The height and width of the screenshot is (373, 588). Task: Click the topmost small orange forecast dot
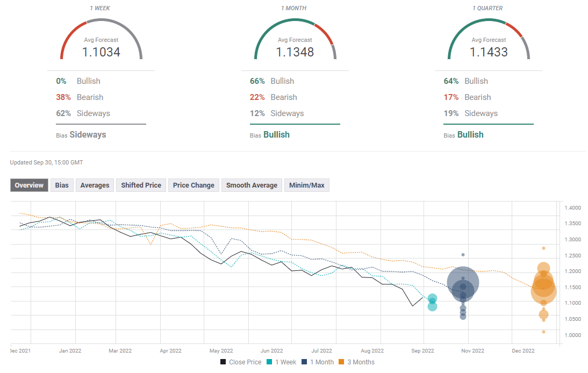pyautogui.click(x=543, y=248)
